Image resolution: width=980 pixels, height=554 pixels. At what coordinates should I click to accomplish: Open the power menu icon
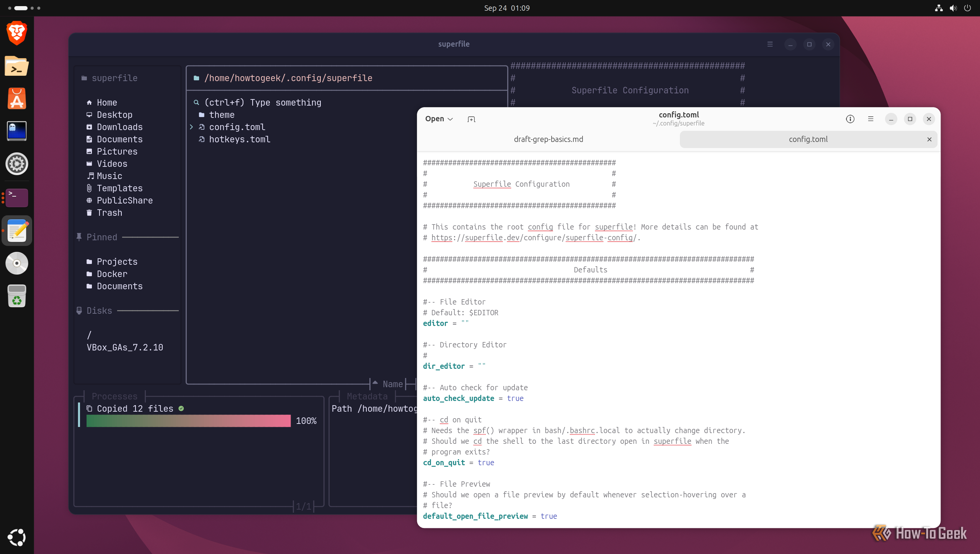point(967,8)
